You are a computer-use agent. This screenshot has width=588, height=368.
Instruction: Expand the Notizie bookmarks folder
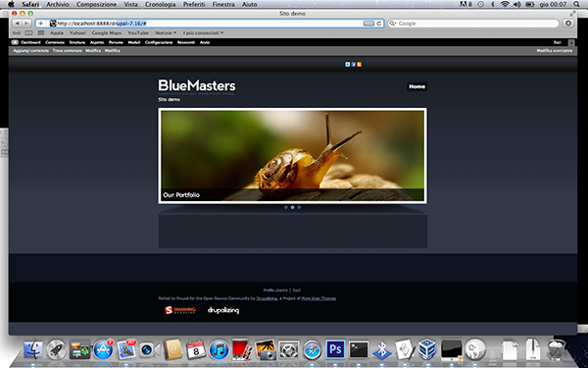pyautogui.click(x=166, y=33)
